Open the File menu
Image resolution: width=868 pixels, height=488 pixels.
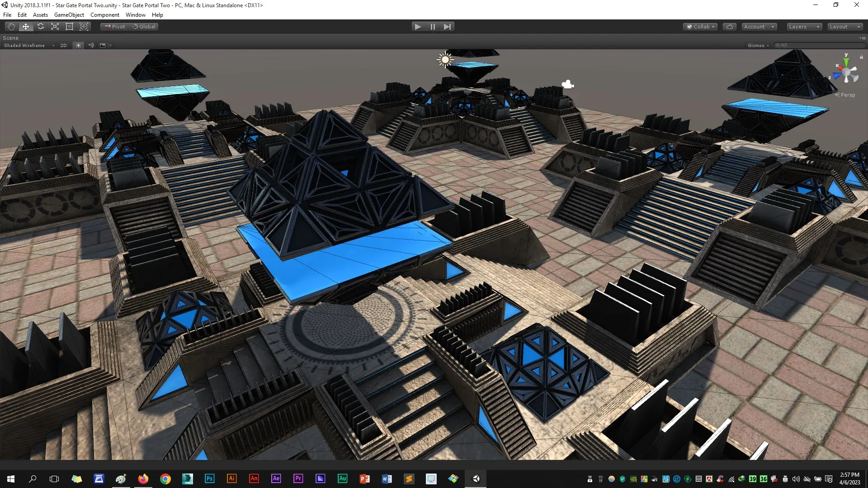tap(7, 14)
